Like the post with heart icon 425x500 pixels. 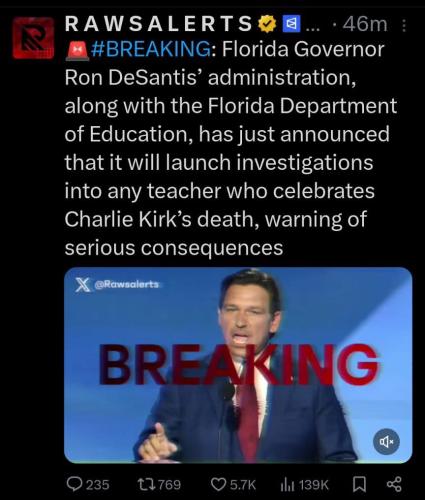[x=219, y=484]
